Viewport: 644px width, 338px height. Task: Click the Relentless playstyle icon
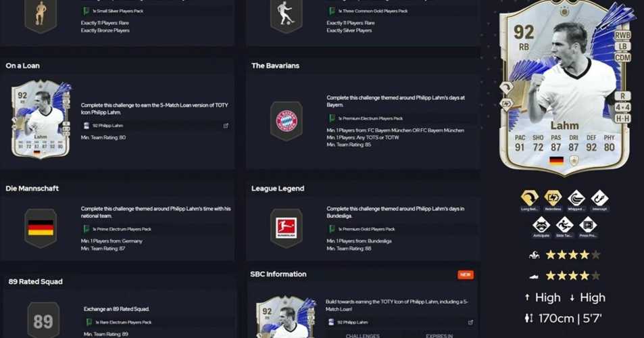[553, 198]
